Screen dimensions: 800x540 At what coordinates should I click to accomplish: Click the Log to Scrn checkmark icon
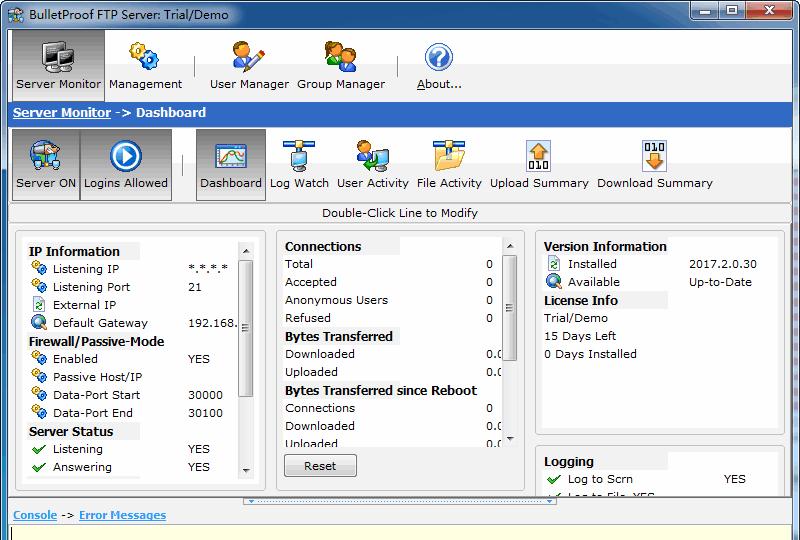coord(554,479)
